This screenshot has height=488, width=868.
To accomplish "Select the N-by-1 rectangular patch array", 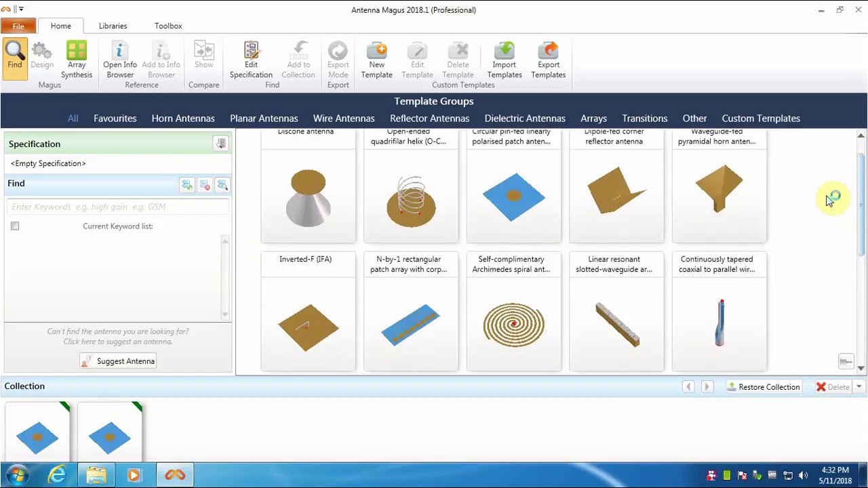I will (x=411, y=312).
